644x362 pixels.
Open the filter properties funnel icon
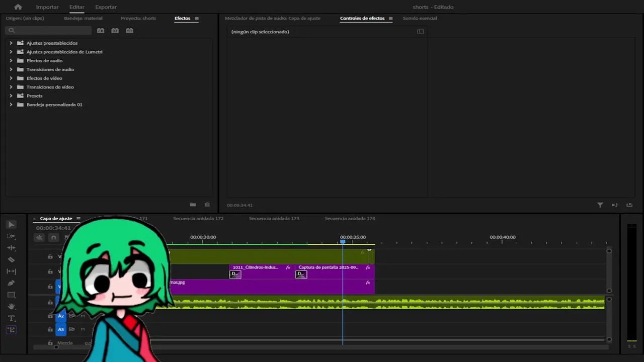click(600, 205)
